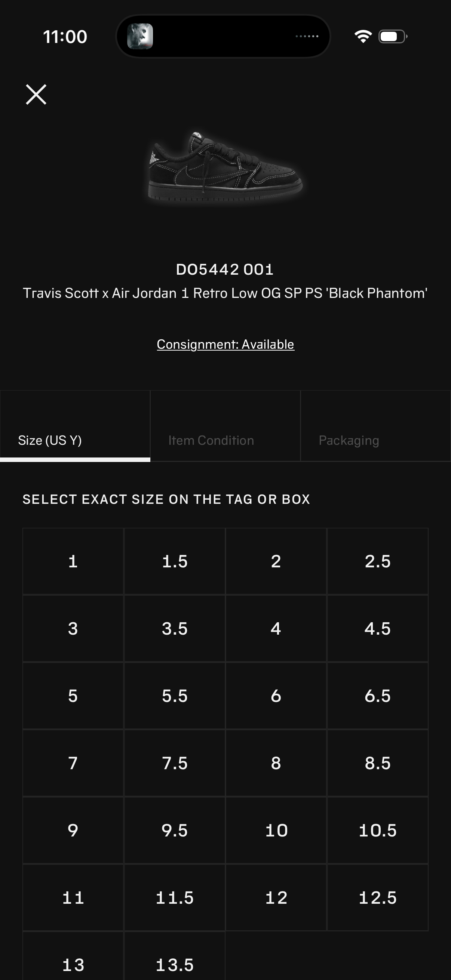This screenshot has height=980, width=451.
Task: Choose size 4 for the sneaker
Action: click(x=276, y=629)
